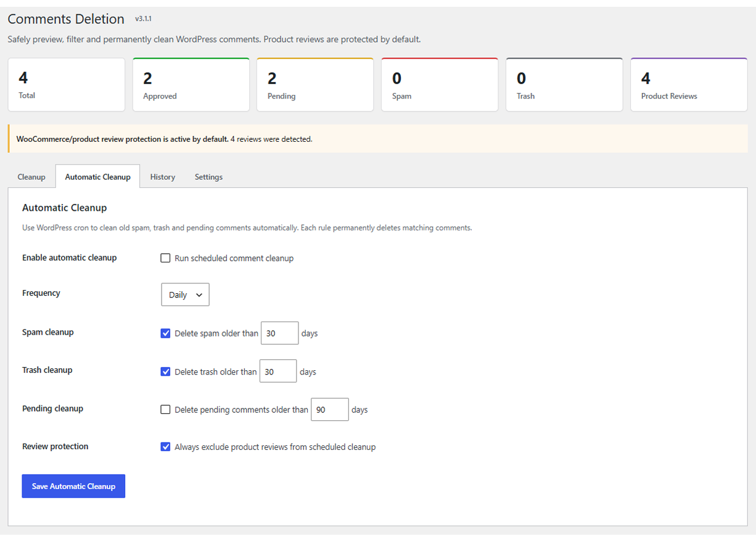This screenshot has width=756, height=544.
Task: Check Delete pending comments older than checkbox
Action: pyautogui.click(x=165, y=410)
